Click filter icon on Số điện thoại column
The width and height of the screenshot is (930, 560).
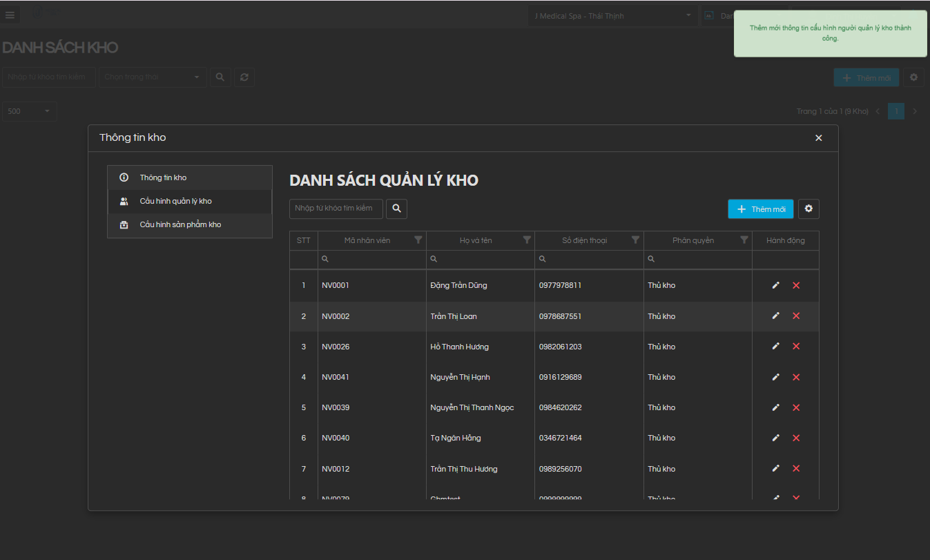click(x=635, y=240)
